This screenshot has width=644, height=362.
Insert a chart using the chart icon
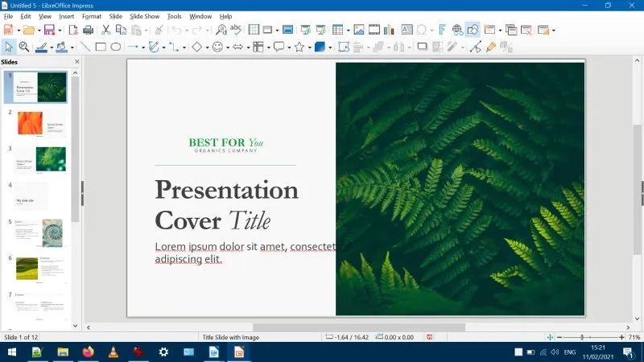pyautogui.click(x=389, y=30)
